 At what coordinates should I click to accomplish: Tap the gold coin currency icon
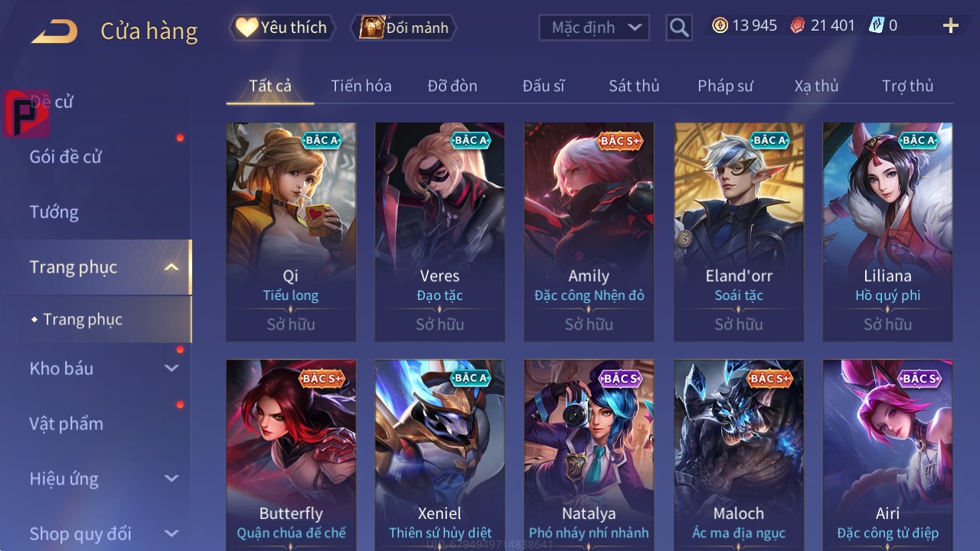click(720, 25)
